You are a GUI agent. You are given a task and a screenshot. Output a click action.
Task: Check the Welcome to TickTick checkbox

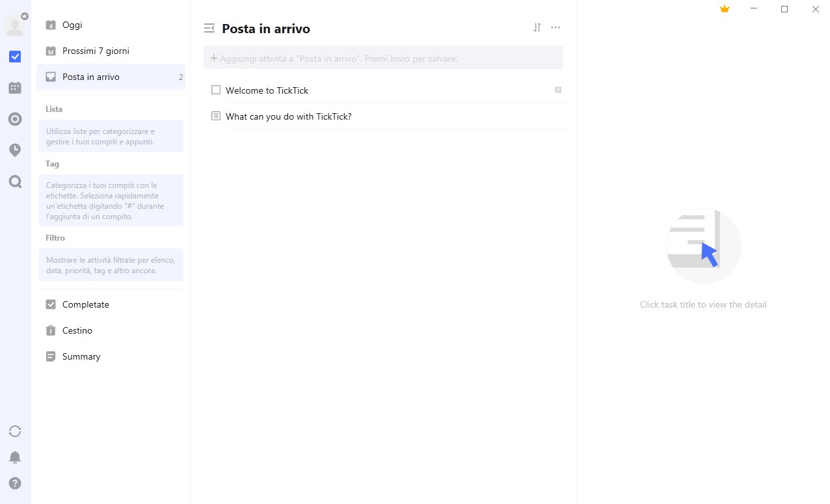click(x=216, y=90)
